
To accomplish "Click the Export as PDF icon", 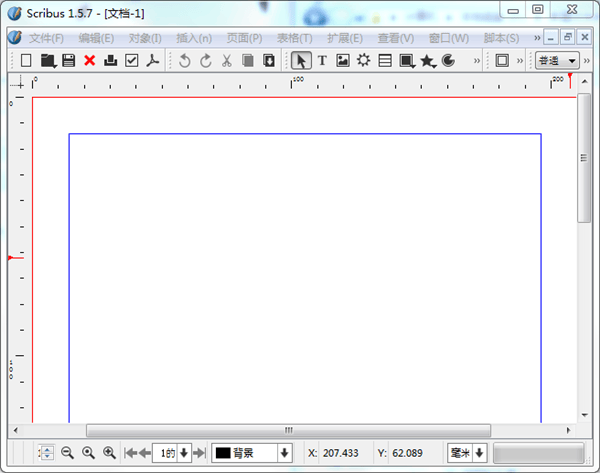I will pyautogui.click(x=154, y=61).
